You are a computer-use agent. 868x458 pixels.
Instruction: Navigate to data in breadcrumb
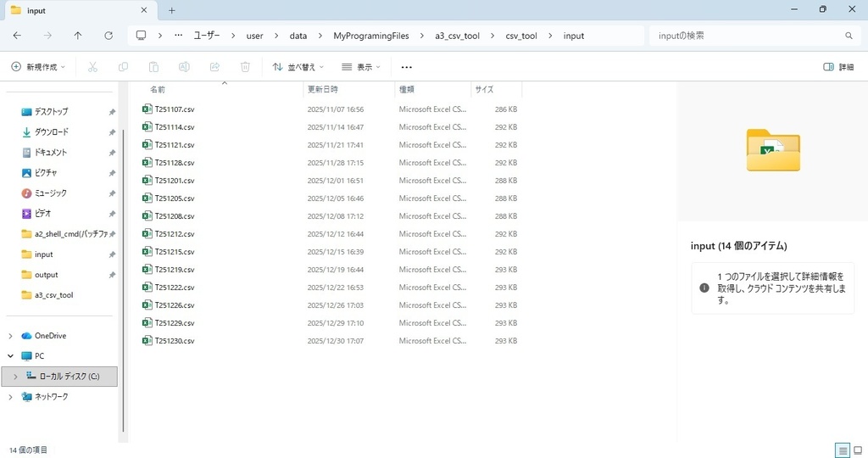pyautogui.click(x=298, y=36)
